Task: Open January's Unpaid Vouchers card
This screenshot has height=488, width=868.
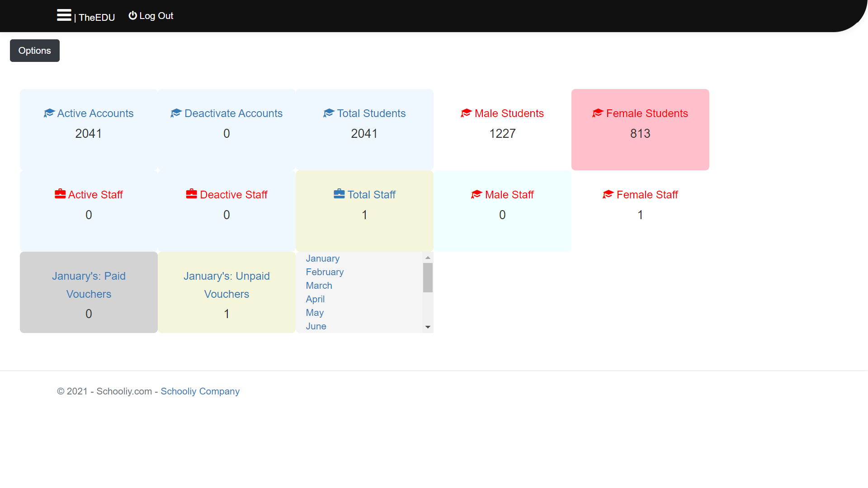Action: coord(226,285)
